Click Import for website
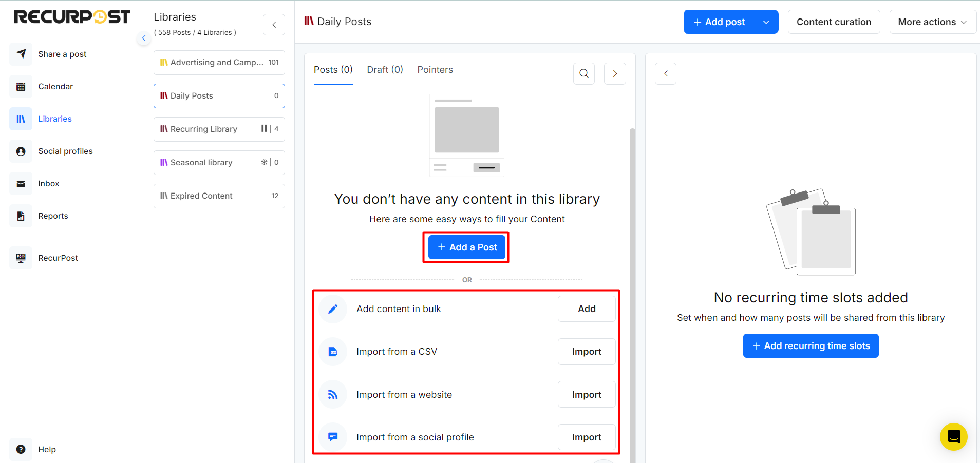This screenshot has width=980, height=463. [x=587, y=394]
